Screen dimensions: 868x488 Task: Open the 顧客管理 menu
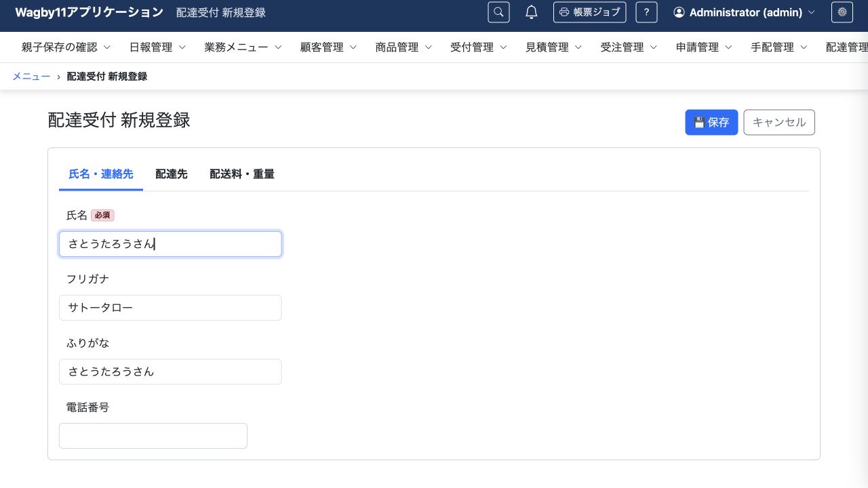pos(328,47)
